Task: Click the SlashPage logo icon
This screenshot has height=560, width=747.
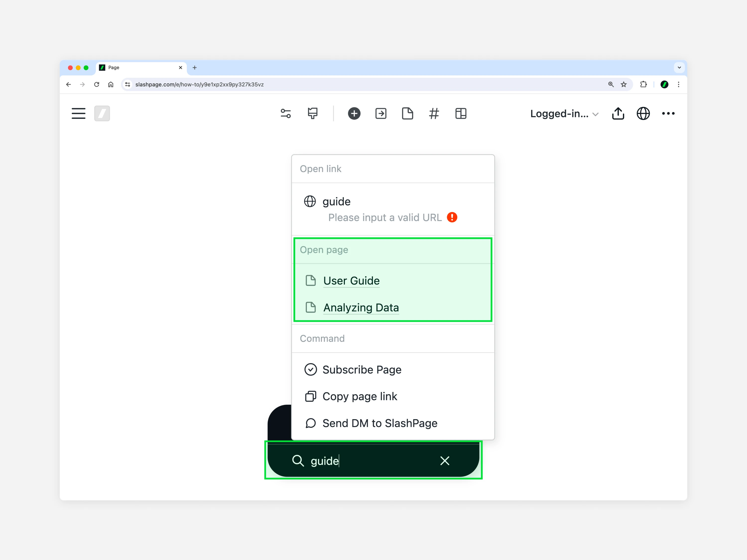Action: tap(102, 113)
